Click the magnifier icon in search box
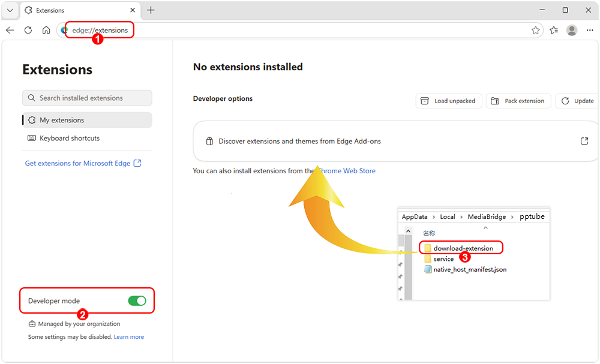The height and width of the screenshot is (364, 600). 32,98
